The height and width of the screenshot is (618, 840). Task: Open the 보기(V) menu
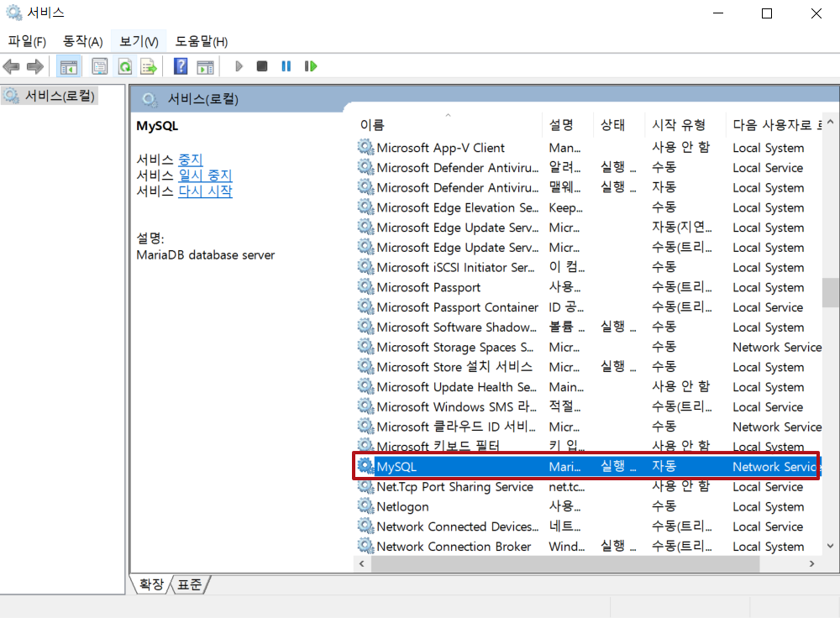pos(139,41)
